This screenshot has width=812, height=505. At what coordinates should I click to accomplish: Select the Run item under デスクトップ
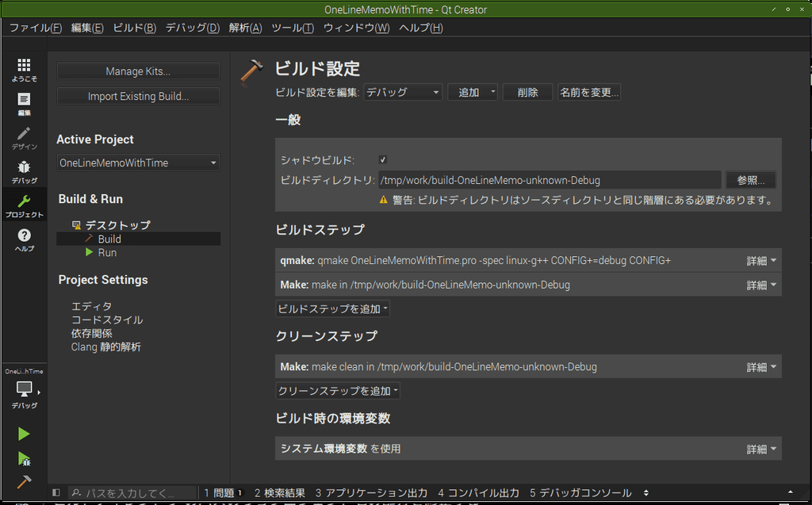pyautogui.click(x=107, y=252)
